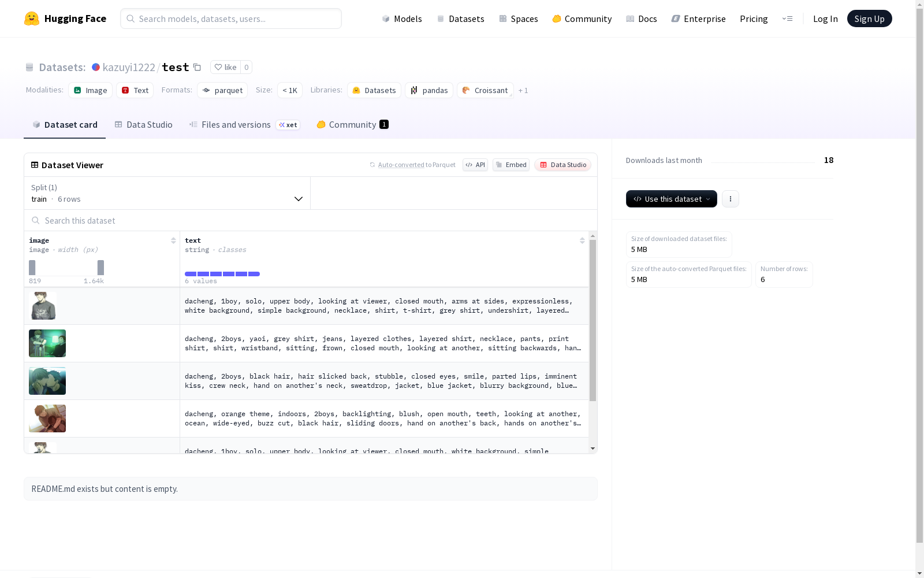Image resolution: width=924 pixels, height=578 pixels.
Task: Open the additional navigation menu icon
Action: 787,18
